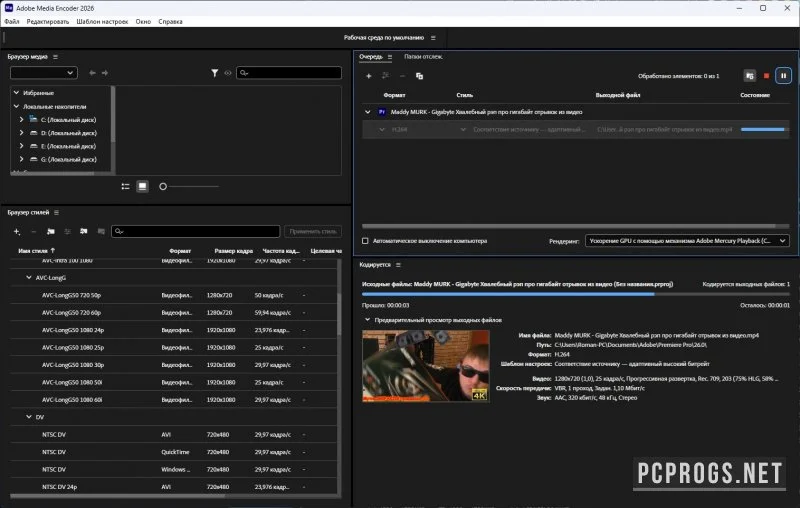The width and height of the screenshot is (800, 508).
Task: Expand the E: (Локальный диск) drive
Action: [x=21, y=146]
